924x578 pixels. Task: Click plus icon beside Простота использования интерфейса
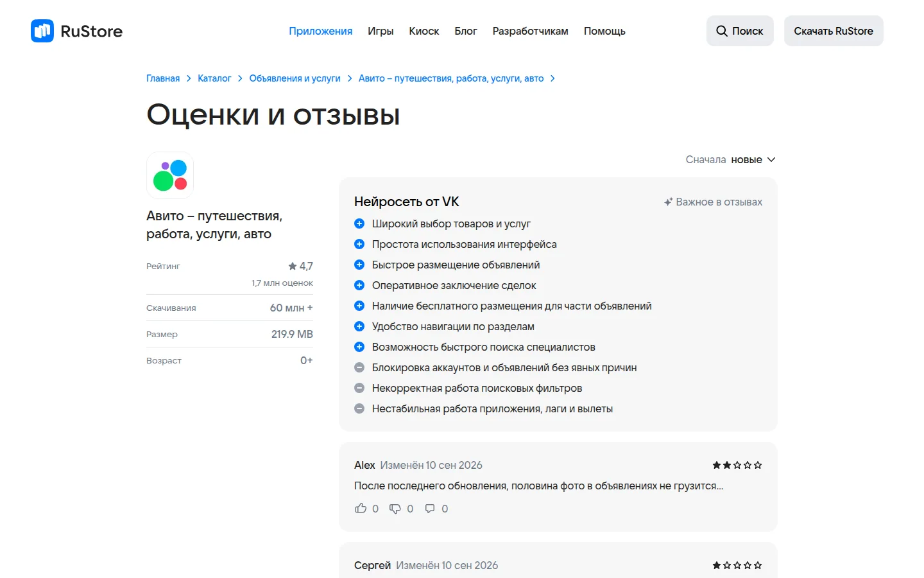359,244
